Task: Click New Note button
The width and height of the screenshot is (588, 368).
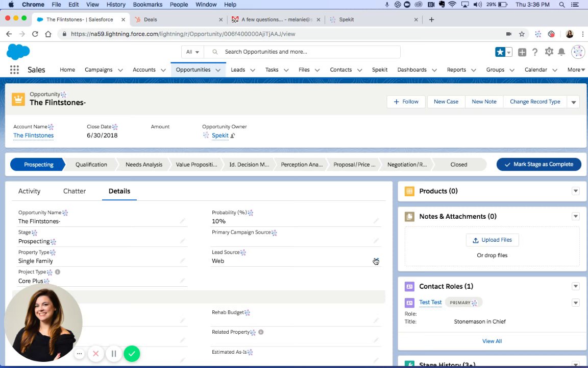Action: pos(484,102)
